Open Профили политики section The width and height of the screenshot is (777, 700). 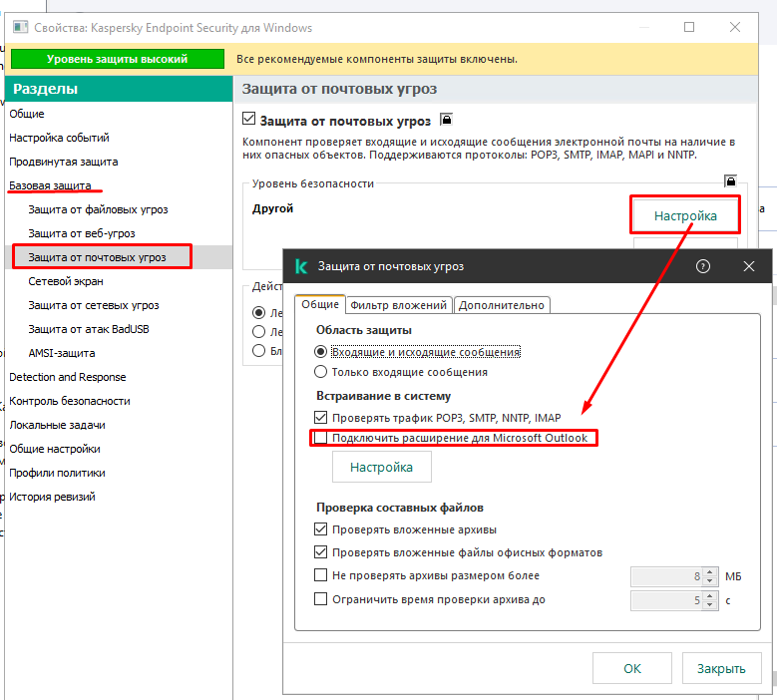[x=57, y=472]
